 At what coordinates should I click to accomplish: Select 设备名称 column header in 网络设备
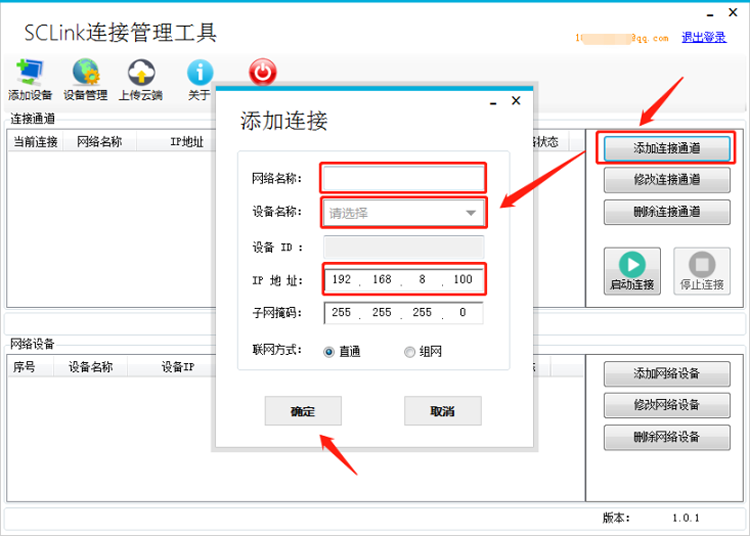pyautogui.click(x=90, y=367)
